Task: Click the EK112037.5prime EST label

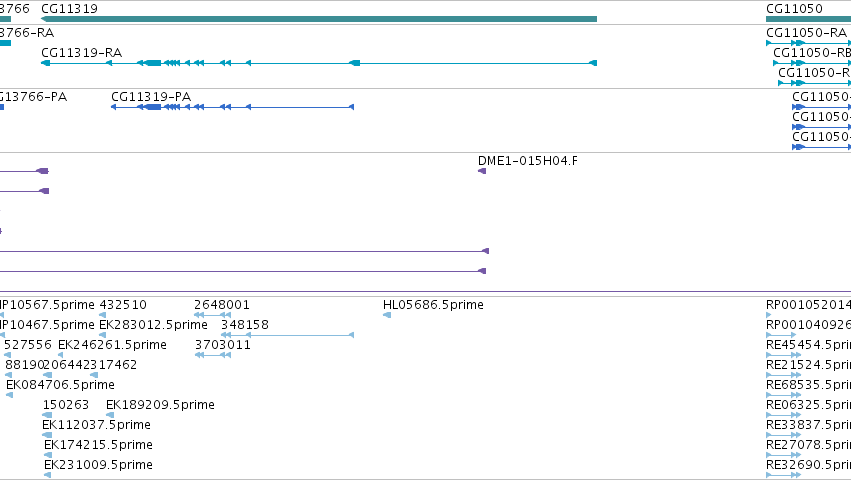Action: click(x=96, y=425)
